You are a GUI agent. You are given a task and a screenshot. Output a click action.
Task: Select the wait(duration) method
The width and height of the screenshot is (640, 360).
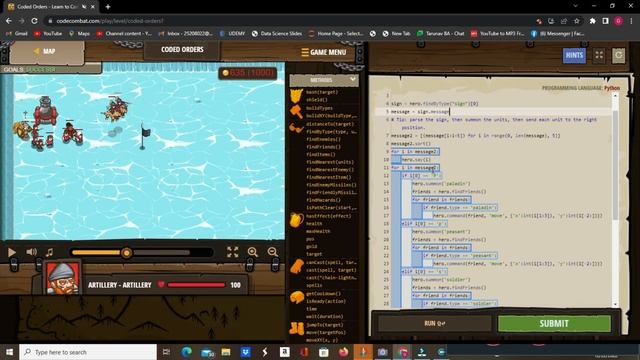pyautogui.click(x=324, y=316)
